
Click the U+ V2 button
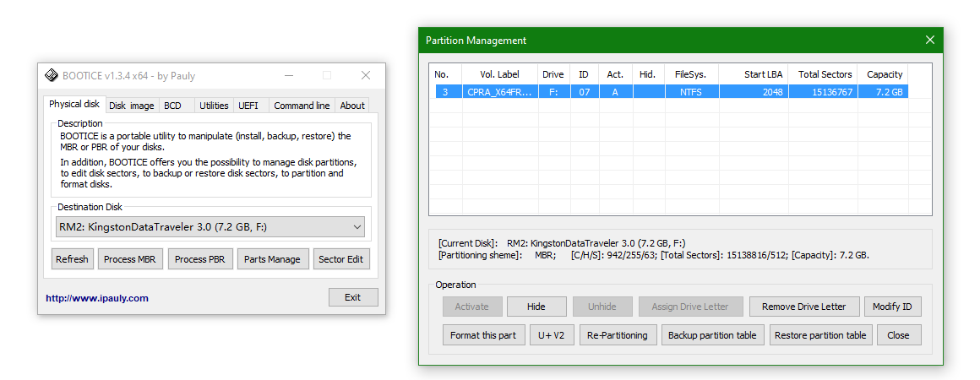click(x=551, y=335)
